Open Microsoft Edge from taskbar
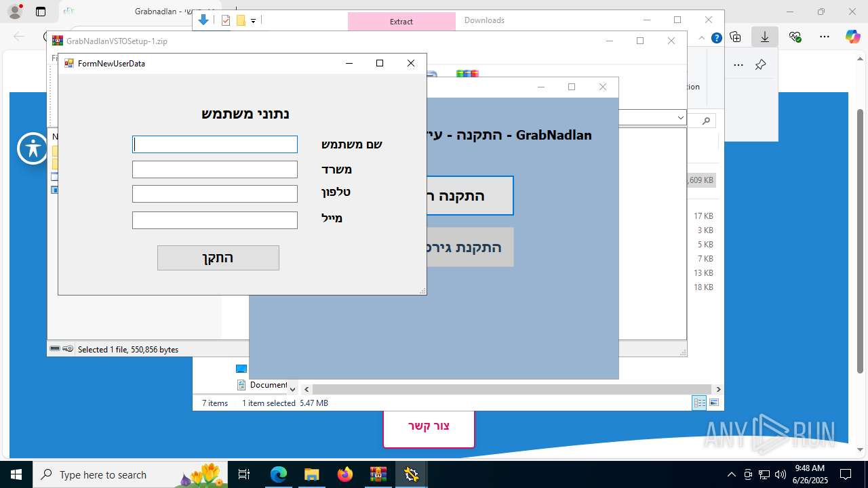 coord(279,474)
